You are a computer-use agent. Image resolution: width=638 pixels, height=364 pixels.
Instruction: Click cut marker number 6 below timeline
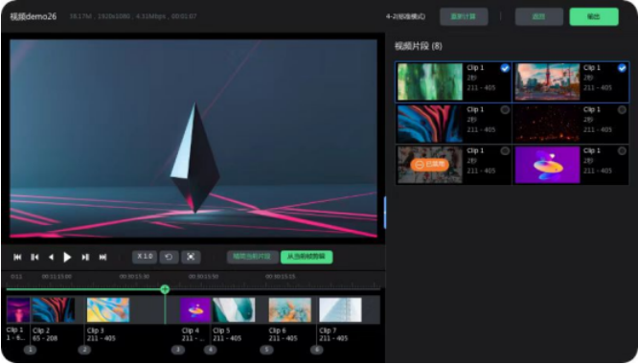pyautogui.click(x=316, y=350)
